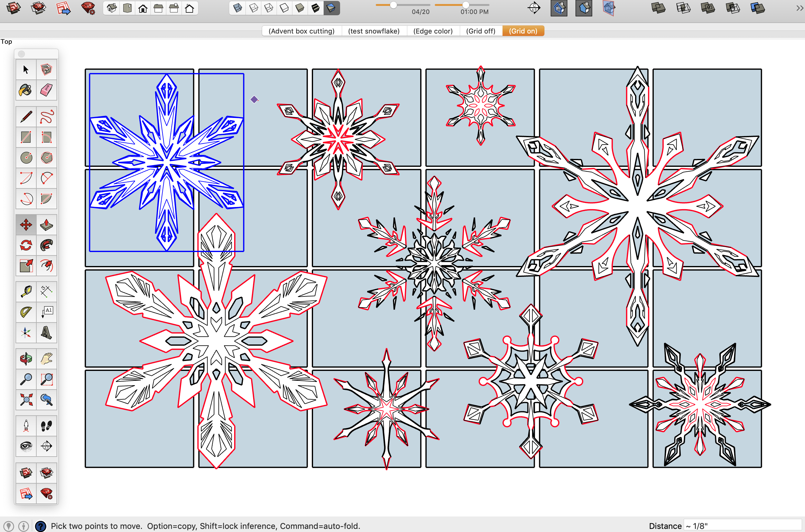The width and height of the screenshot is (805, 532).
Task: Click the shadow time slider at 01:00 PM
Action: [466, 5]
